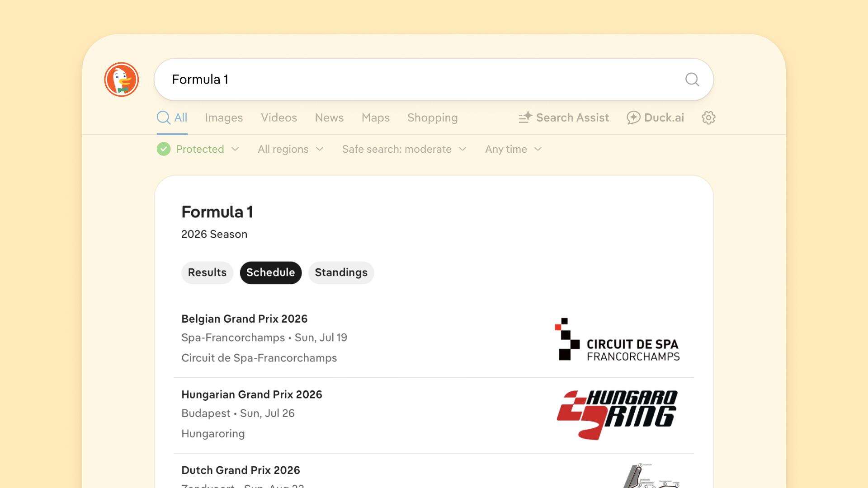This screenshot has width=868, height=488.
Task: Open the Maps tab
Action: click(x=376, y=117)
